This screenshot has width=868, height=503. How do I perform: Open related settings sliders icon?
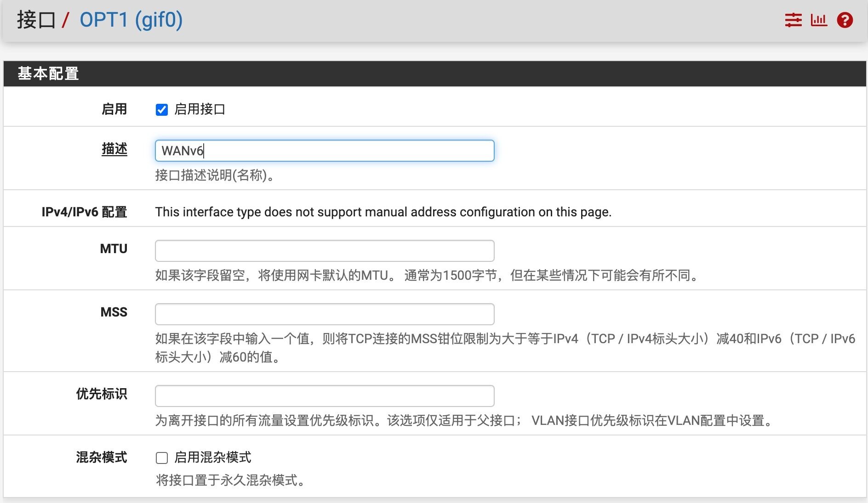click(x=793, y=20)
